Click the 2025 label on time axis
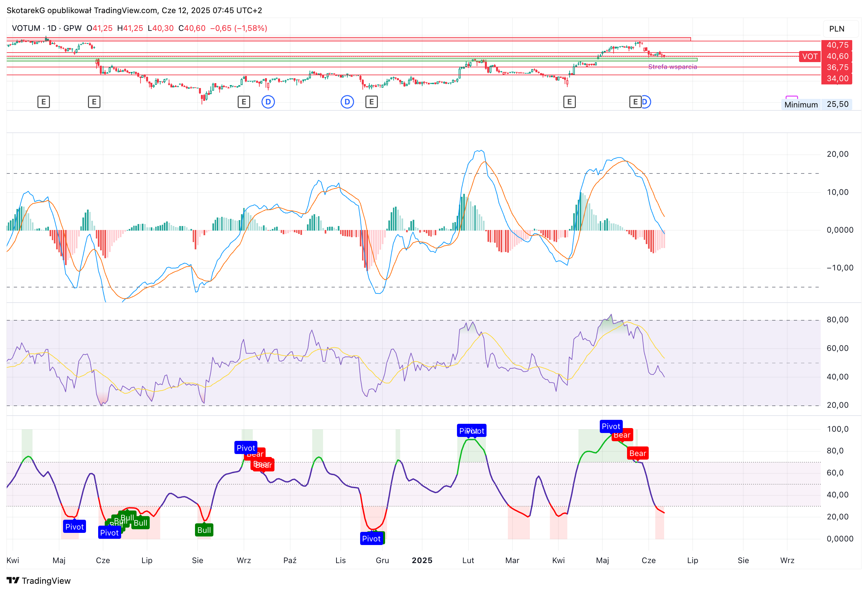This screenshot has height=592, width=868. (422, 560)
